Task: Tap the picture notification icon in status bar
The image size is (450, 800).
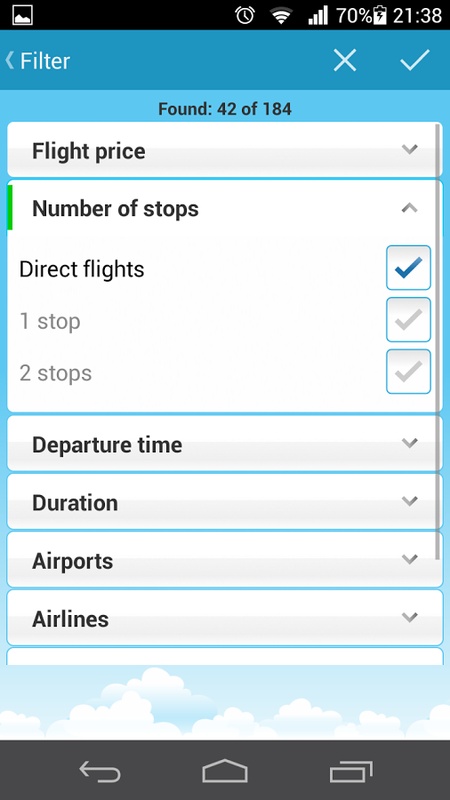Action: click(22, 15)
